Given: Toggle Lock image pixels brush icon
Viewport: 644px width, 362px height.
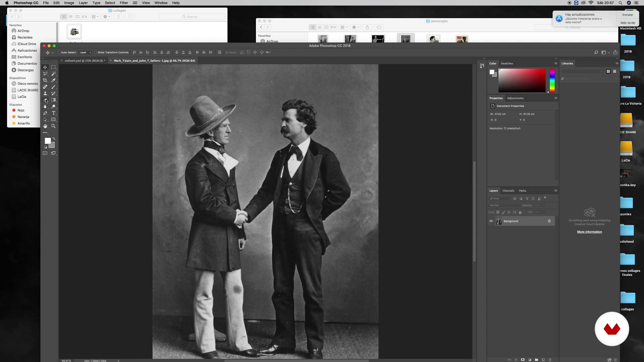Looking at the screenshot, I should pos(503,212).
